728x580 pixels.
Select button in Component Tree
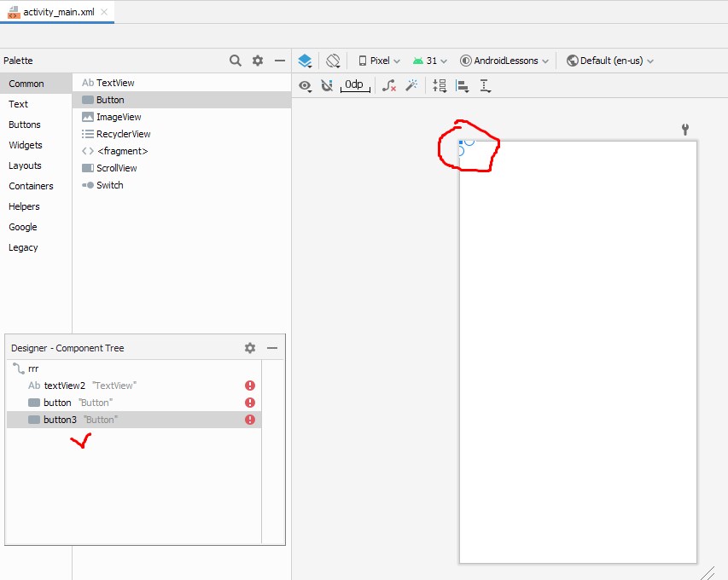tap(134, 403)
